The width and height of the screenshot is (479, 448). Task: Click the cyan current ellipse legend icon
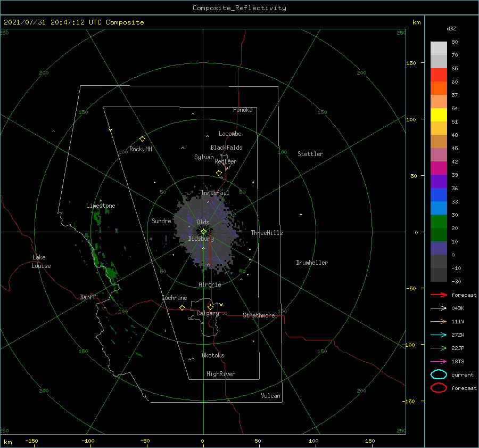coord(439,374)
